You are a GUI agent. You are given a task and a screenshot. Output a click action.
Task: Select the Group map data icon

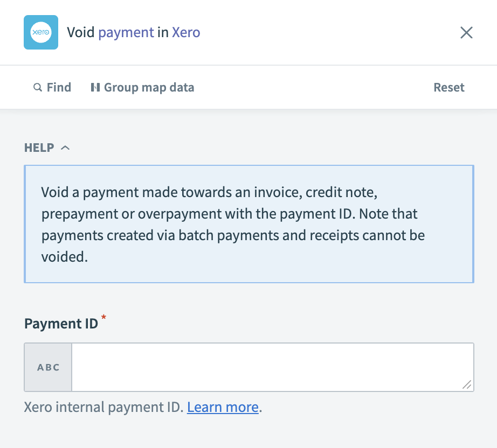click(95, 87)
